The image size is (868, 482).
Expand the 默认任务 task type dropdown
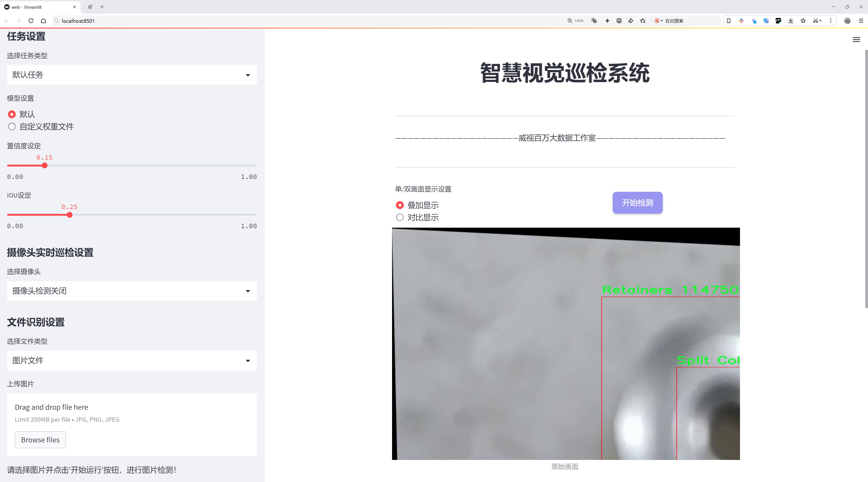[132, 75]
